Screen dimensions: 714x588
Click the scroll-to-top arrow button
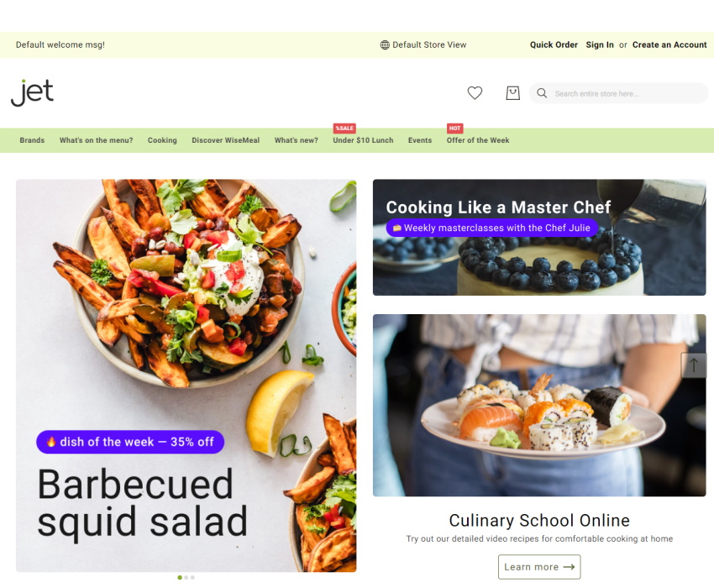pos(694,365)
